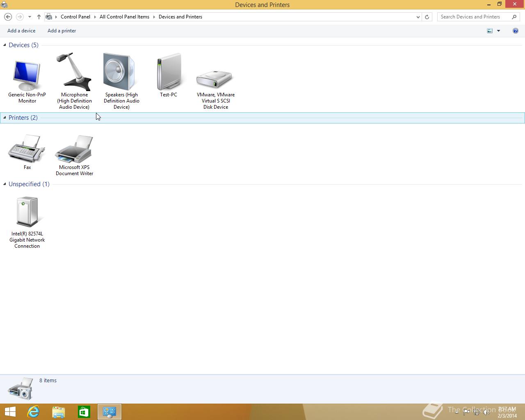Select the Generic Non-PnP Monitor device icon
The height and width of the screenshot is (420, 525).
click(x=27, y=76)
